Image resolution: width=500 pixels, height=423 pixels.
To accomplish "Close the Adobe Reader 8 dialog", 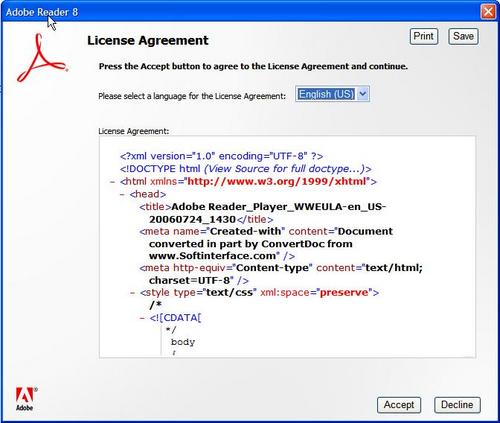I will [x=488, y=12].
